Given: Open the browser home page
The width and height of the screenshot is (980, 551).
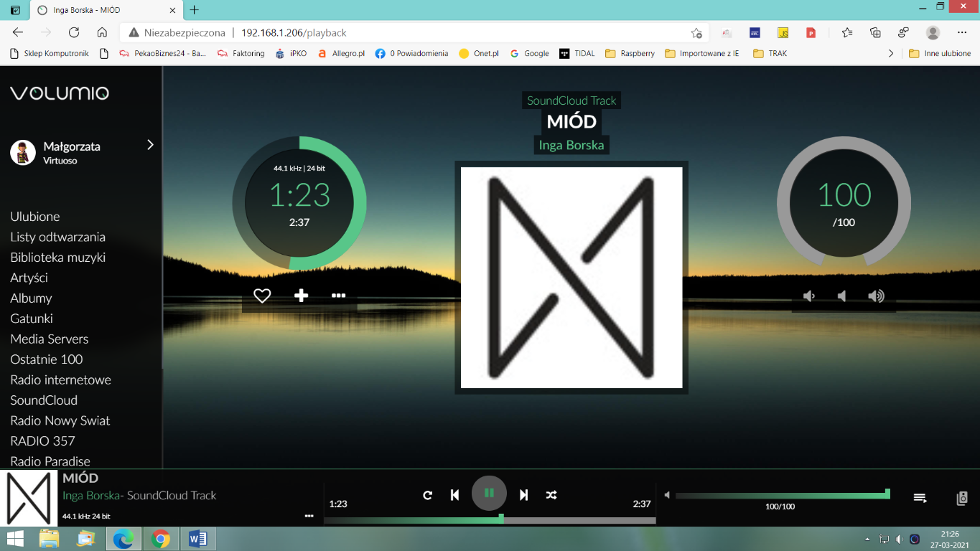Looking at the screenshot, I should tap(102, 32).
